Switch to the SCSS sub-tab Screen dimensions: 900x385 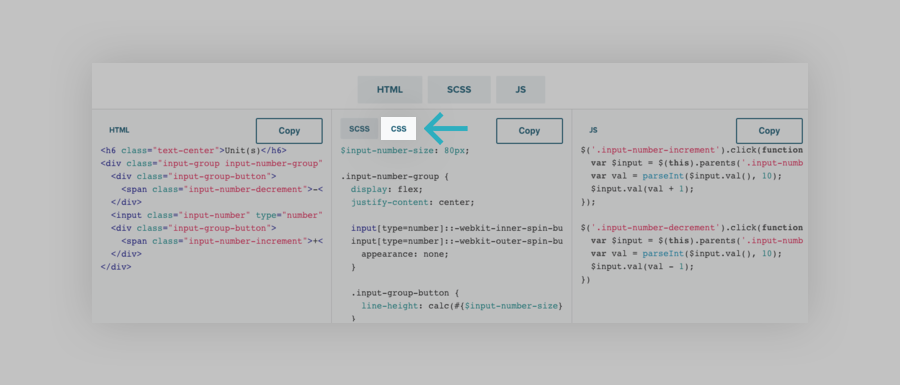(x=359, y=129)
